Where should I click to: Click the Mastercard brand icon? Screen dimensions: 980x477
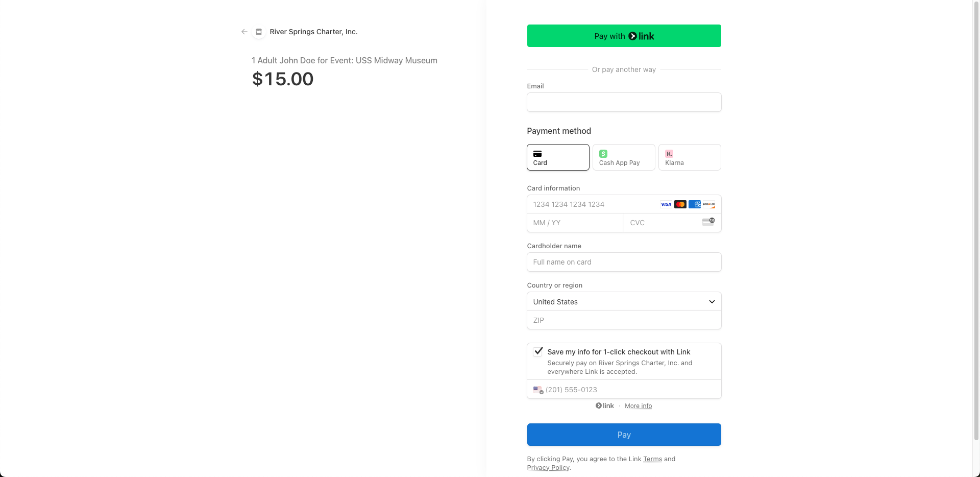pos(680,204)
